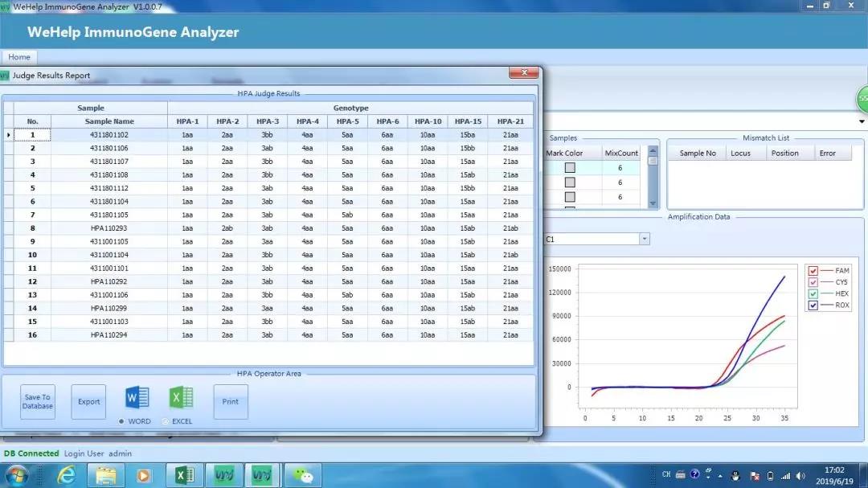868x488 pixels.
Task: Click the Samples list scroll-down arrow
Action: (653, 204)
